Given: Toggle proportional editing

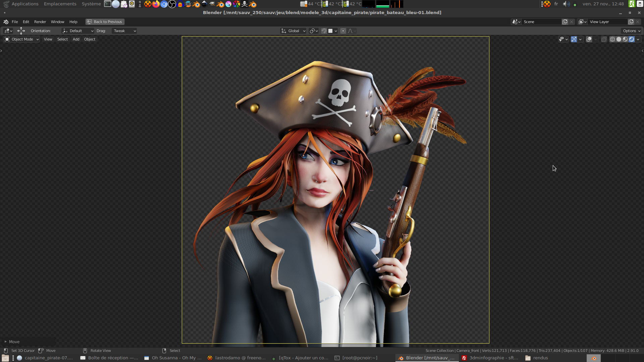Looking at the screenshot, I should click(343, 31).
